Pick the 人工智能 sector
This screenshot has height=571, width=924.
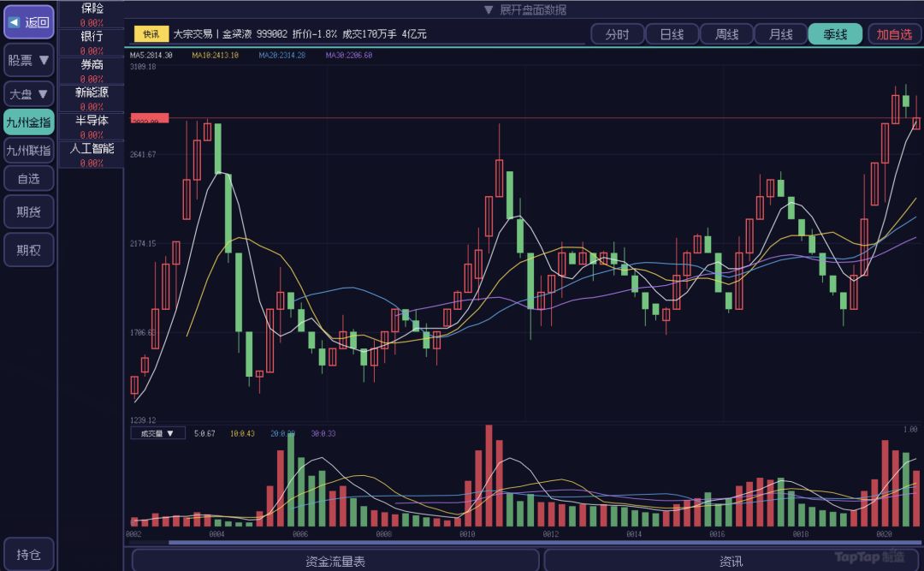[x=92, y=155]
